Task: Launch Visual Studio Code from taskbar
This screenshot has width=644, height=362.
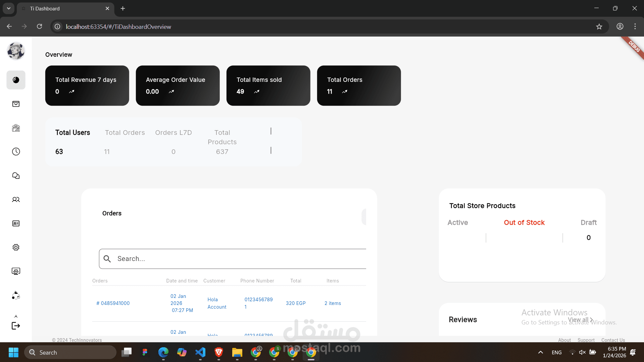Action: click(200, 352)
